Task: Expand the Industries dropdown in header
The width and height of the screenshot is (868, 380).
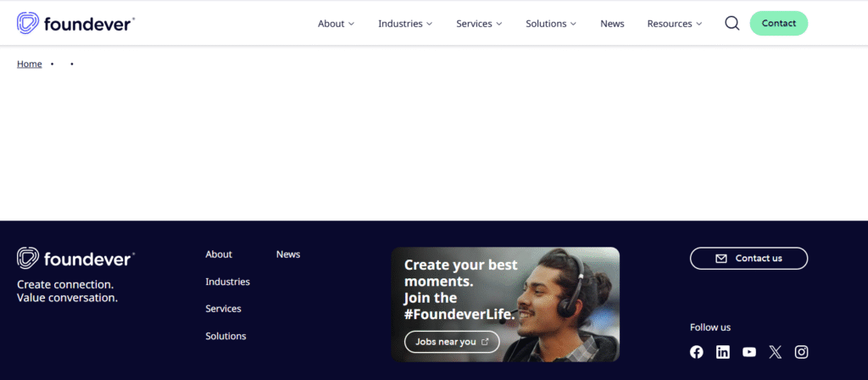Action: tap(405, 24)
